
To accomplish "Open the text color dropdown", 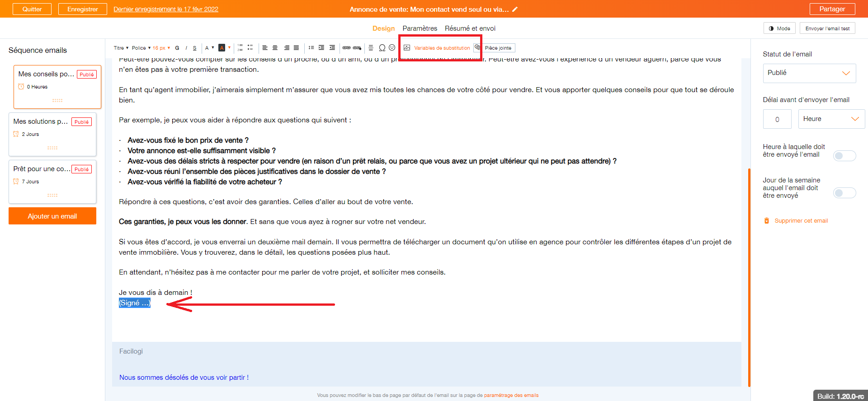I will tap(209, 48).
